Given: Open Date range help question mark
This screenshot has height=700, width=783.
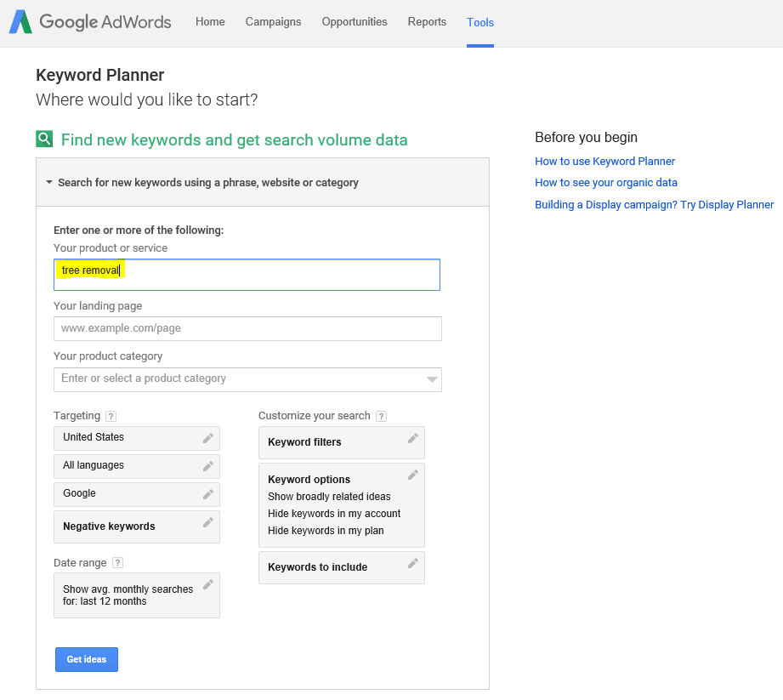Looking at the screenshot, I should pyautogui.click(x=118, y=562).
